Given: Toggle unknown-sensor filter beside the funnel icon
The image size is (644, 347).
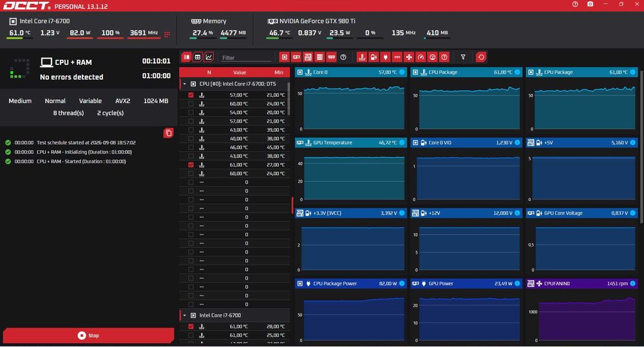Looking at the screenshot, I should tap(444, 57).
